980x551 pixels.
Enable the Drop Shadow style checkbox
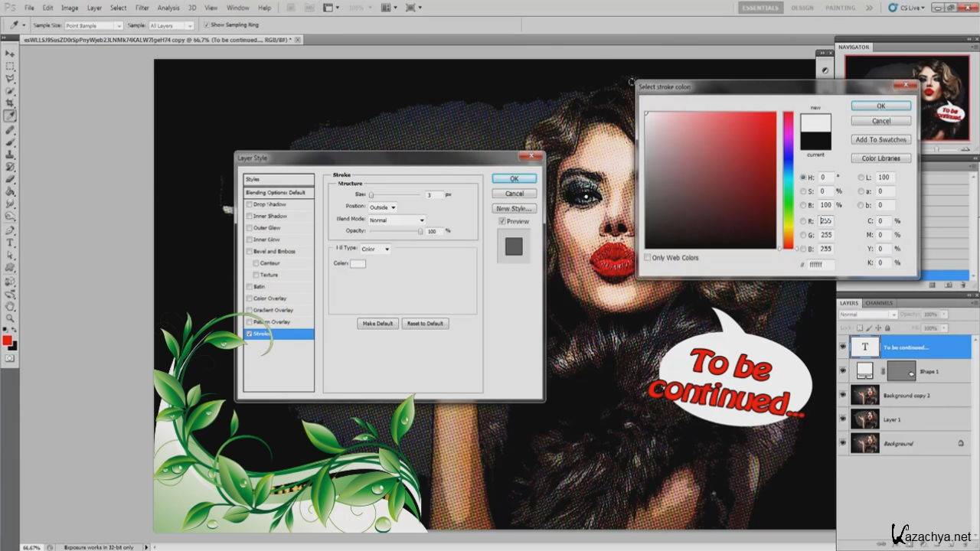click(x=249, y=204)
